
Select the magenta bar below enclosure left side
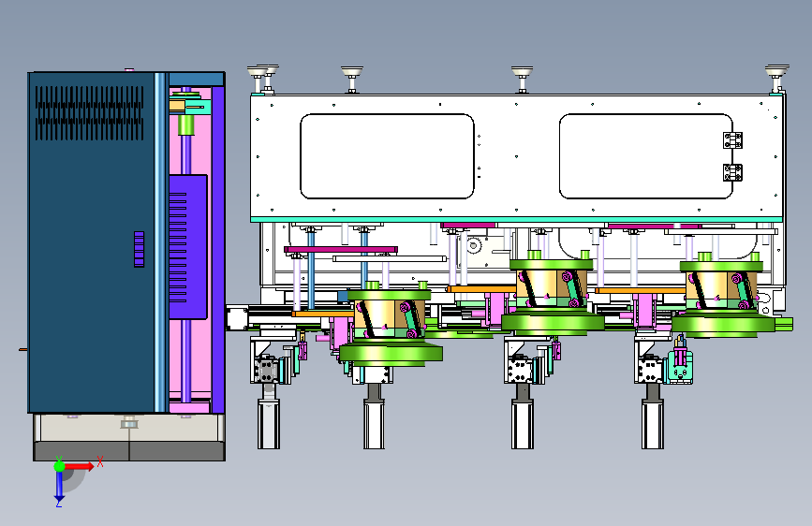pyautogui.click(x=341, y=250)
